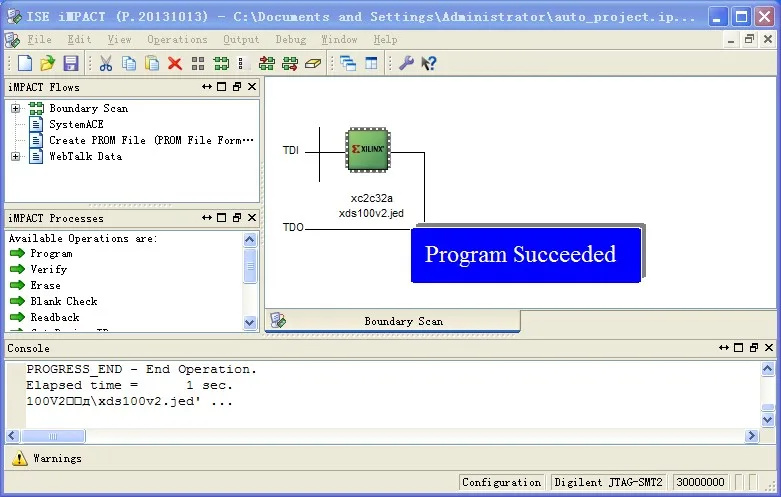This screenshot has width=781, height=497.
Task: Open the Help menu
Action: pyautogui.click(x=385, y=39)
